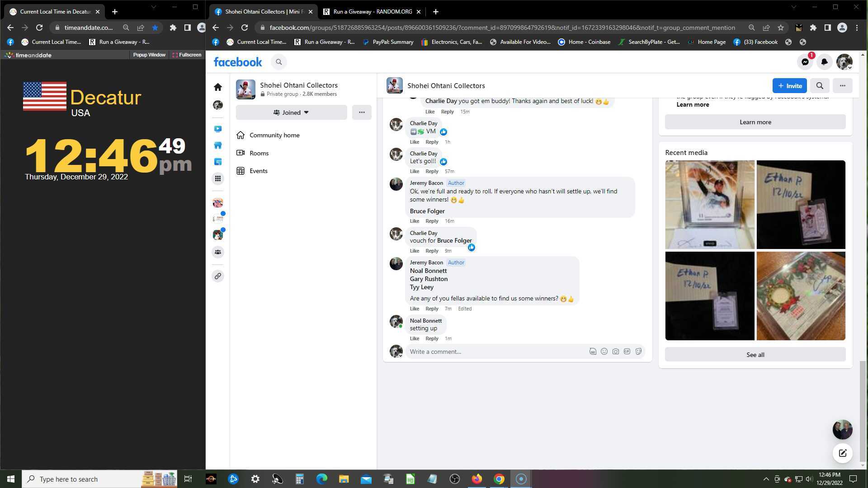Viewport: 868px width, 488px height.
Task: Open account menu from the profile avatar
Action: pos(844,62)
